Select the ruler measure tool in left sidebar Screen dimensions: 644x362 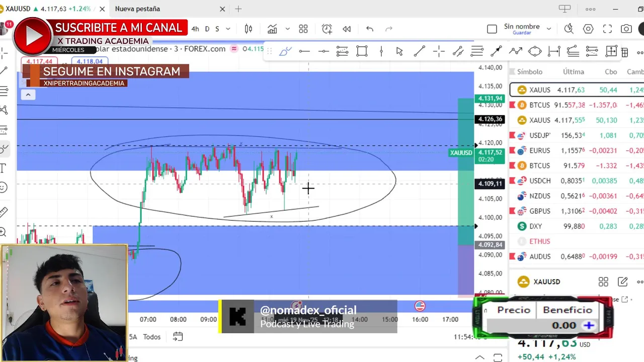(x=4, y=212)
